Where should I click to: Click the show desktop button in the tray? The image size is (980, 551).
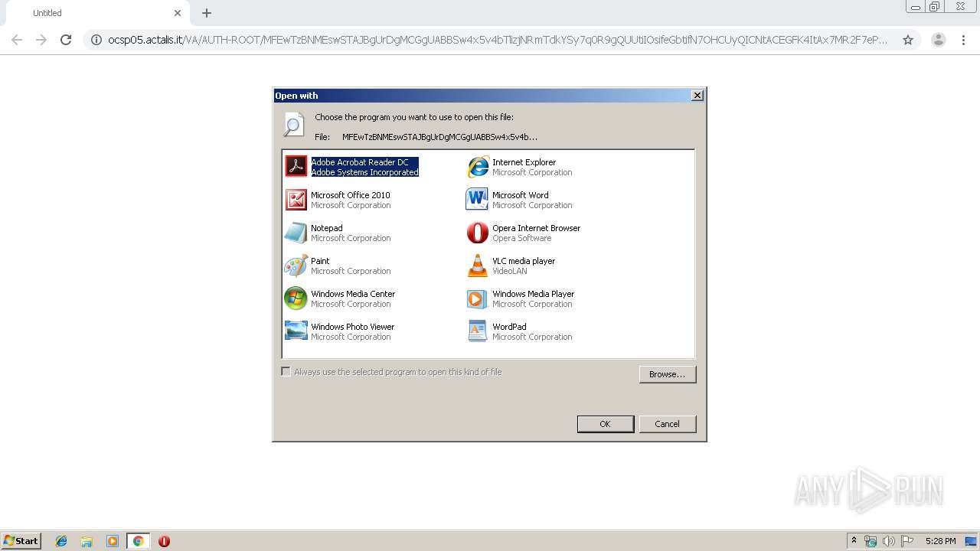[x=971, y=541]
